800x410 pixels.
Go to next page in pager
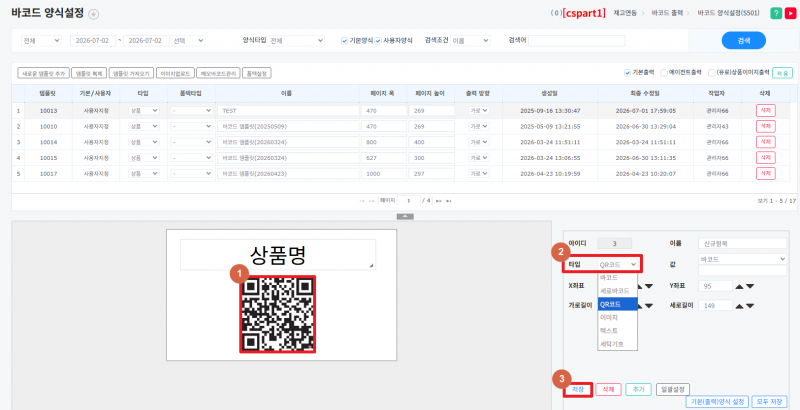[x=438, y=201]
